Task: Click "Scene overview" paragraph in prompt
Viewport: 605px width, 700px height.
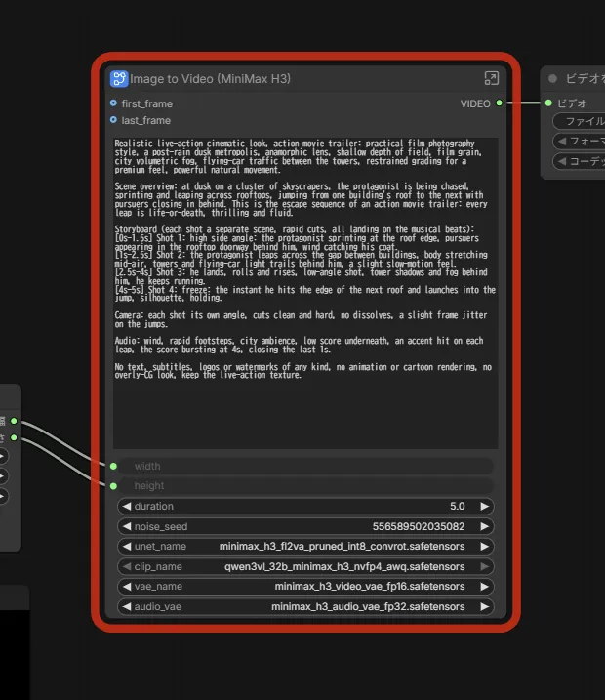Action: pyautogui.click(x=301, y=199)
